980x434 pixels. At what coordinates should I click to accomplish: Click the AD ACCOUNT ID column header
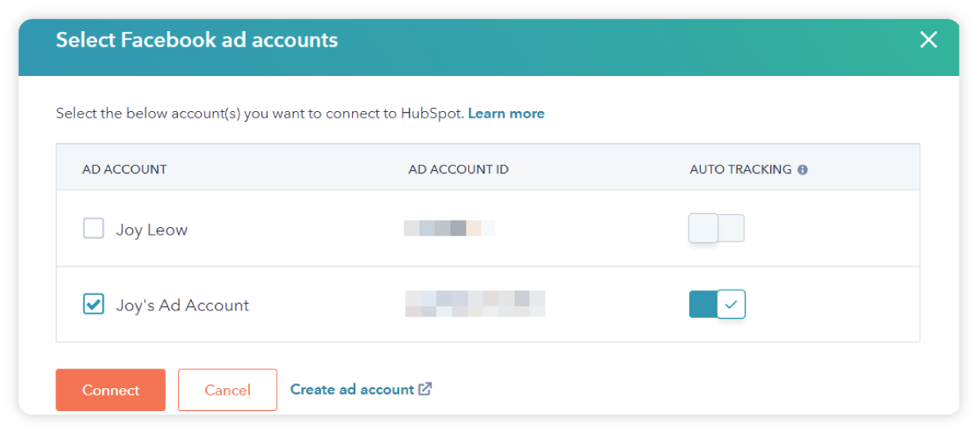pos(458,170)
